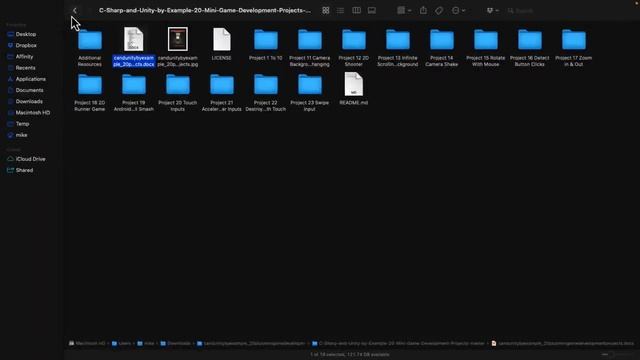This screenshot has width=640, height=360.
Task: Click mike in the path bar
Action: click(146, 343)
